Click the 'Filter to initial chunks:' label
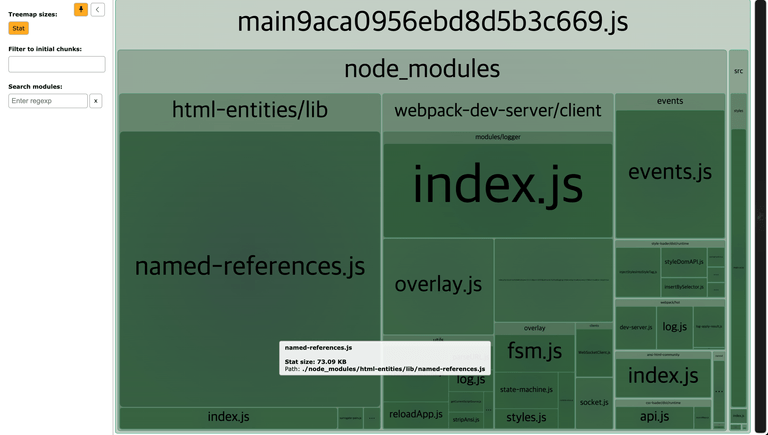Viewport: 768px width, 435px height. click(45, 49)
